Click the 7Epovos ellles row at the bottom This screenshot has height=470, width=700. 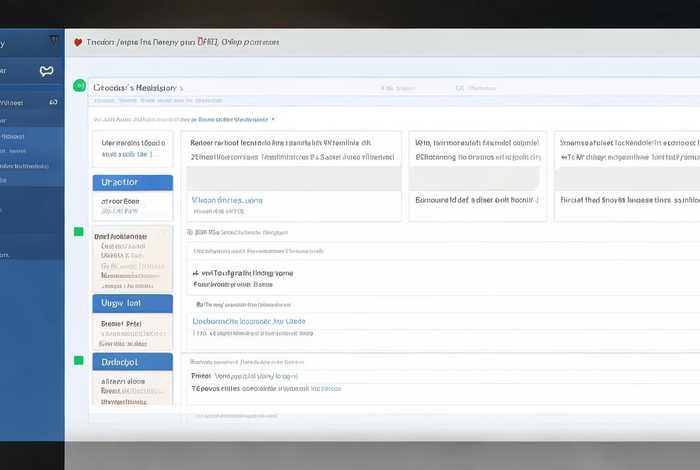point(266,389)
